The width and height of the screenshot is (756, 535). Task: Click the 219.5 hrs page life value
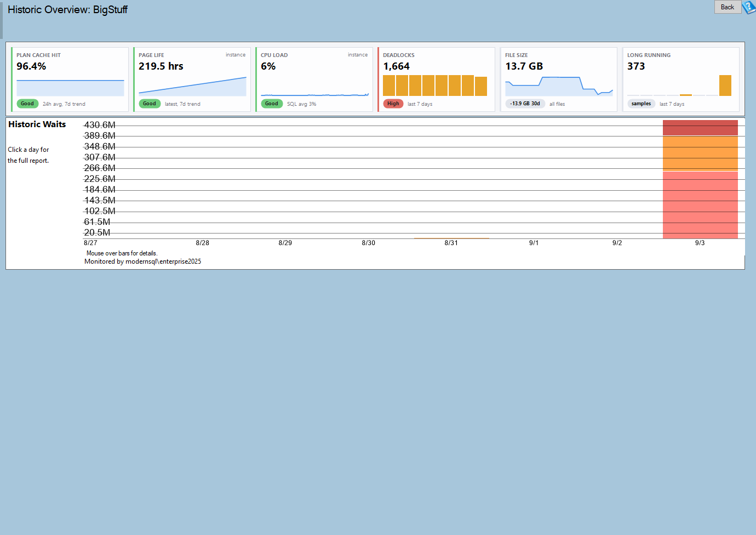click(161, 66)
